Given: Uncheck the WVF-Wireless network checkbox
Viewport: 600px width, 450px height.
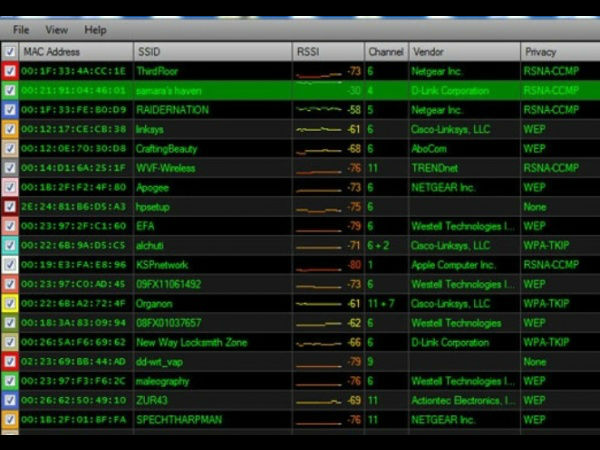Looking at the screenshot, I should pyautogui.click(x=10, y=168).
